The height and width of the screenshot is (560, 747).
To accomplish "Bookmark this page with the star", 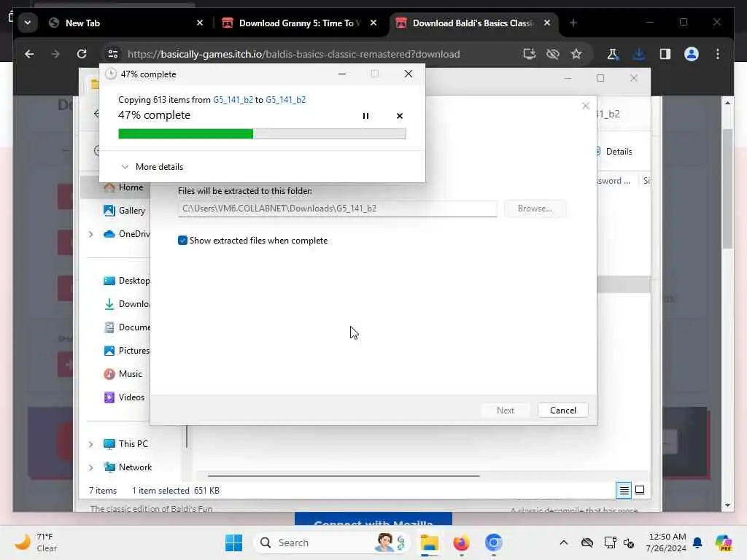I will [576, 54].
